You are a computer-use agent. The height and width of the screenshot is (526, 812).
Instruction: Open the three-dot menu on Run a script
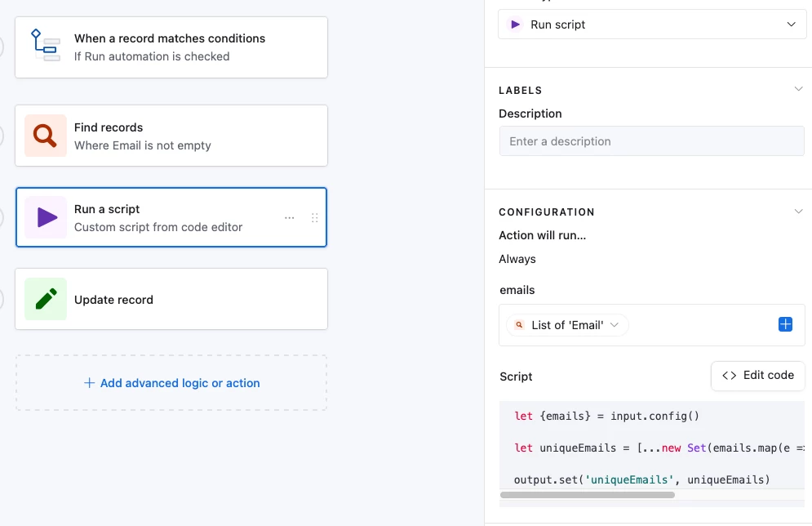(x=290, y=218)
